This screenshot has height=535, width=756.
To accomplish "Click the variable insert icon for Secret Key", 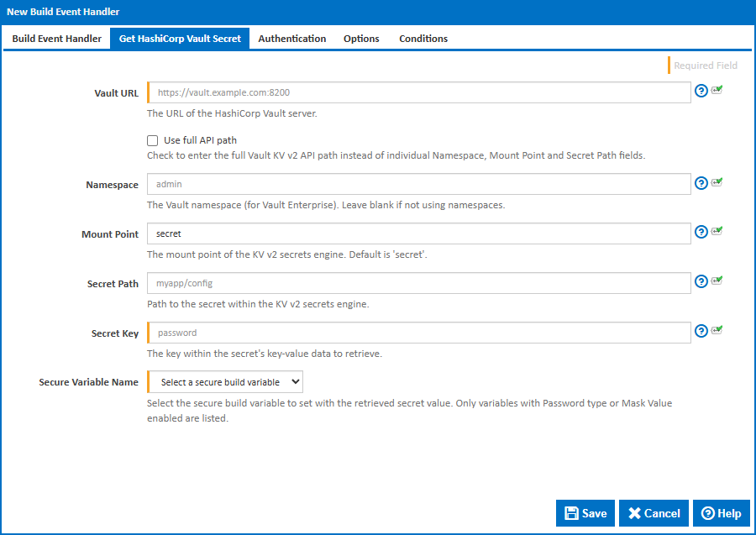I will 717,331.
